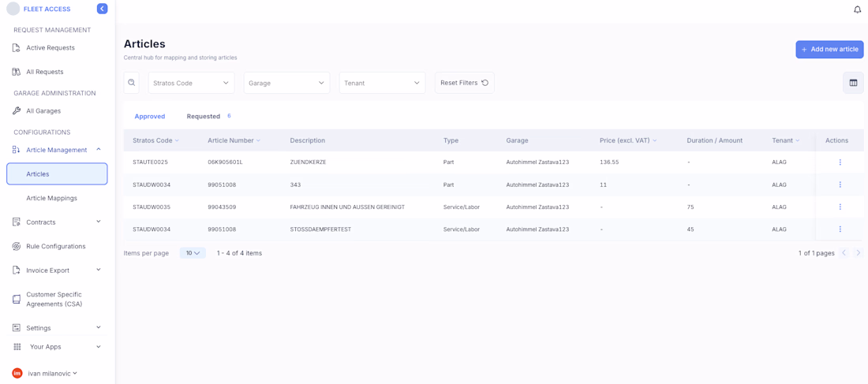
Task: Open the Tenant filter dropdown
Action: click(x=382, y=83)
